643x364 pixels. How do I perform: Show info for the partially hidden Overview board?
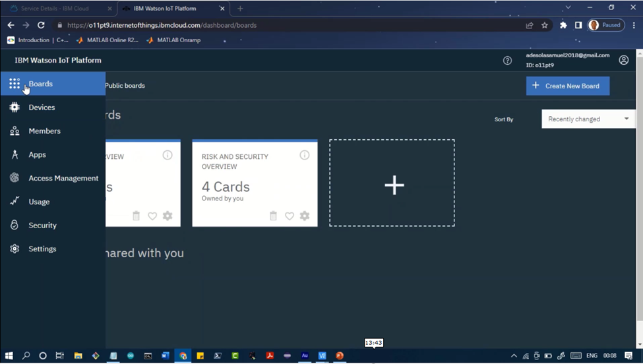(x=168, y=155)
